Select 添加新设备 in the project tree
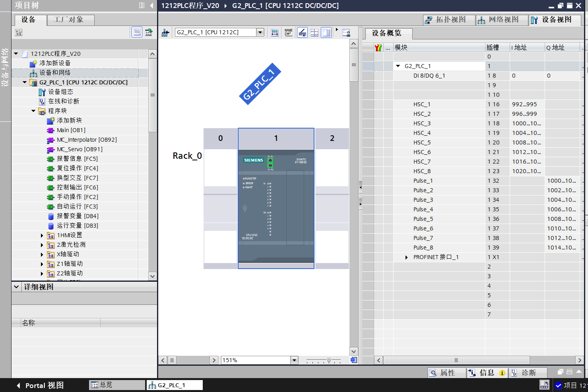The image size is (588, 392). [55, 63]
